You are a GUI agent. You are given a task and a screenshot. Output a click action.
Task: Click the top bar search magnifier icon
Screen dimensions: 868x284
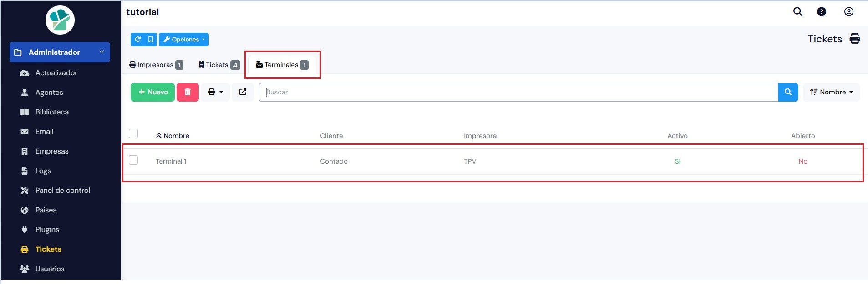point(797,12)
